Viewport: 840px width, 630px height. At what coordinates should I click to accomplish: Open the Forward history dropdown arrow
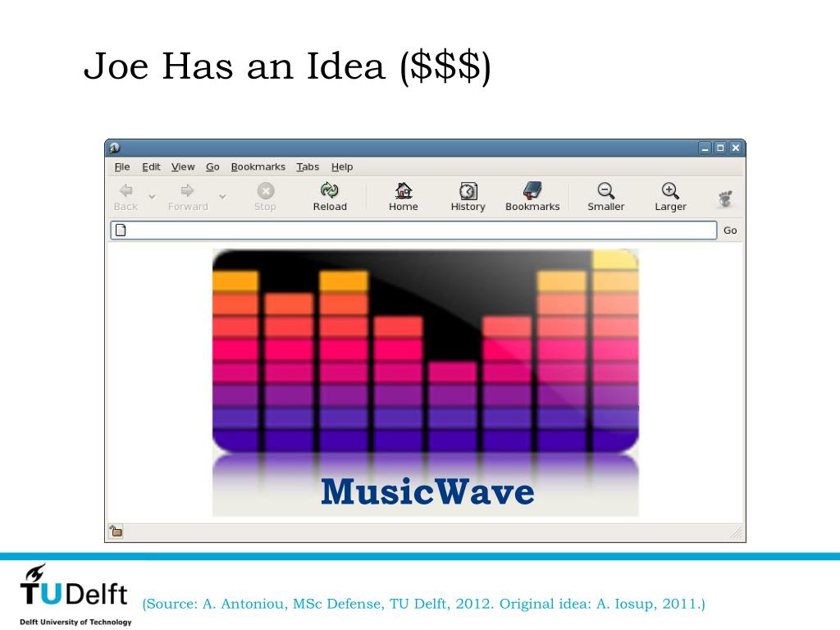[222, 197]
